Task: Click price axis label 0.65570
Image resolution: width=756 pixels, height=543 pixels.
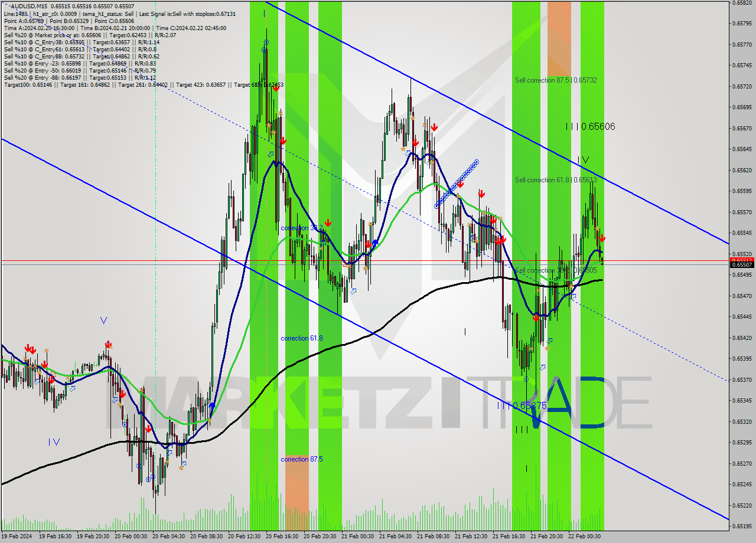Action: tap(742, 212)
